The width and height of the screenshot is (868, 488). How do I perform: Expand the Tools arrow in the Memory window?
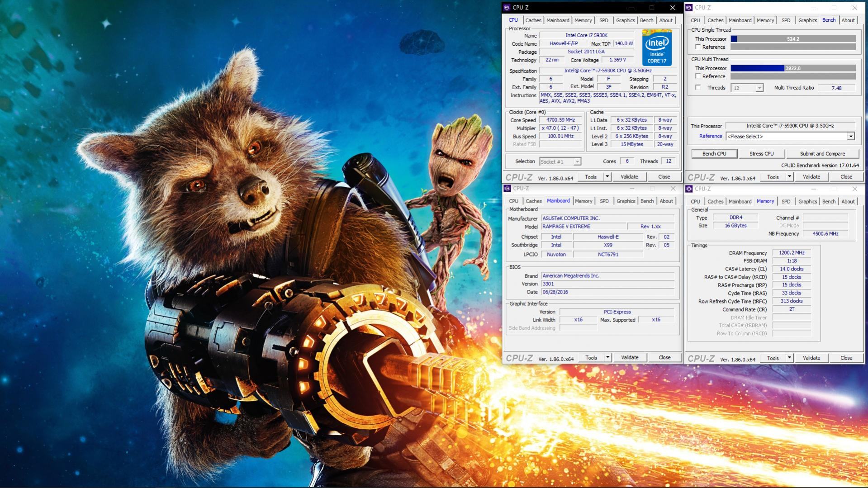[789, 358]
